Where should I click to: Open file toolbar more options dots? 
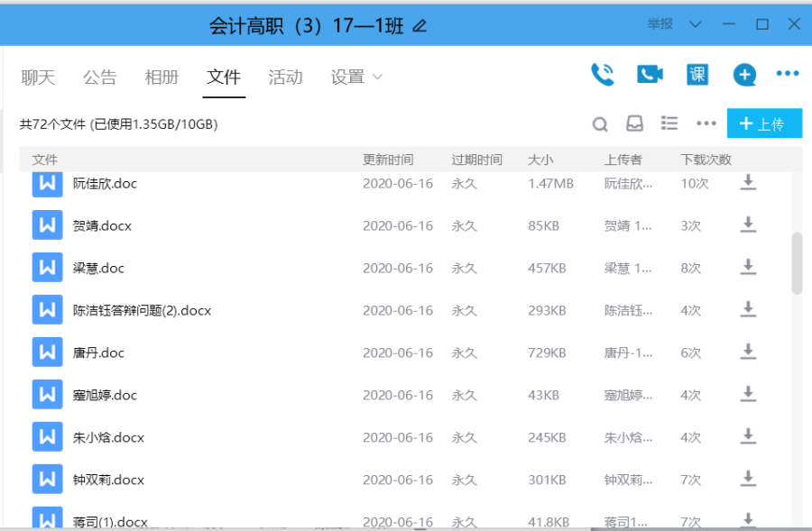tap(706, 124)
